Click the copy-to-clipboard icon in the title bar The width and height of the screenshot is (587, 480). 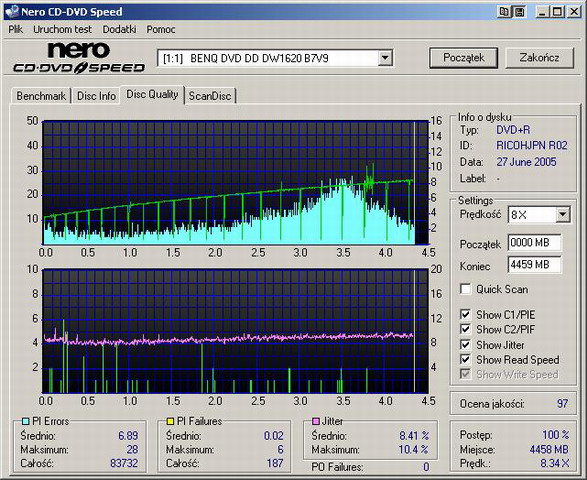[504, 12]
